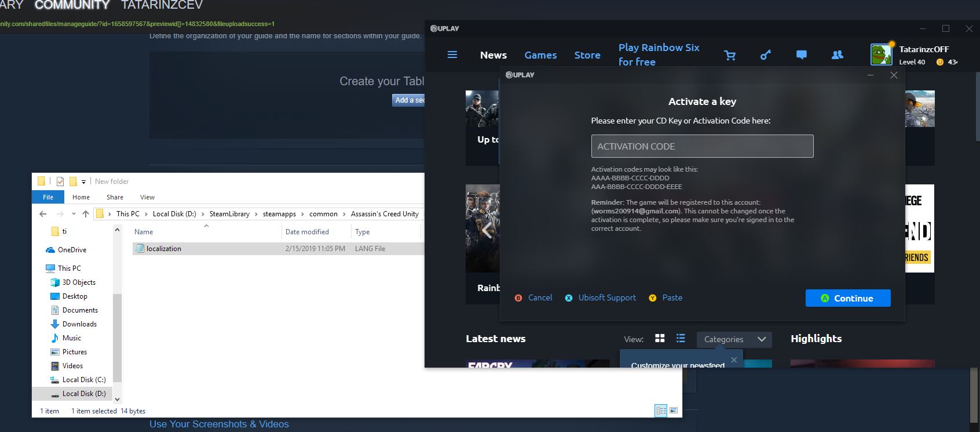Click the key activation icon in Uplay
This screenshot has height=432, width=980.
click(x=766, y=55)
